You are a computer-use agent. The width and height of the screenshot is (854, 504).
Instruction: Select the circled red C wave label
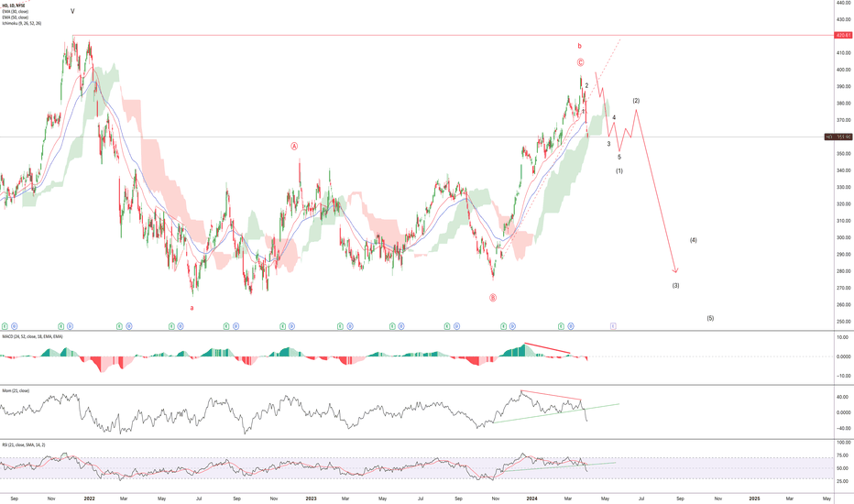pos(581,62)
